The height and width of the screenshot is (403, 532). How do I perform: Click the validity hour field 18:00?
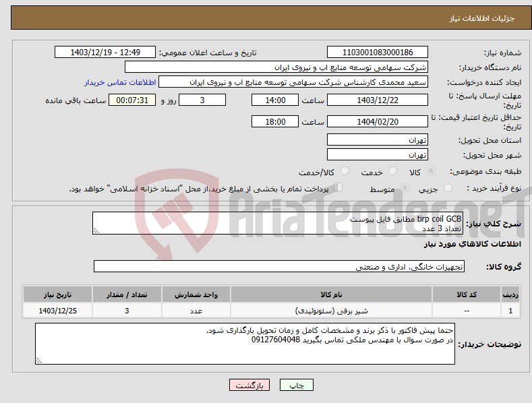pos(275,121)
